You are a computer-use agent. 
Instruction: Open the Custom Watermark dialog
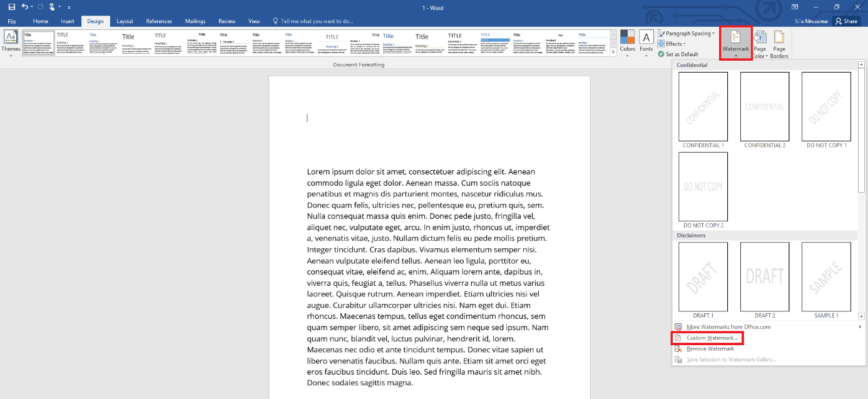coord(707,338)
